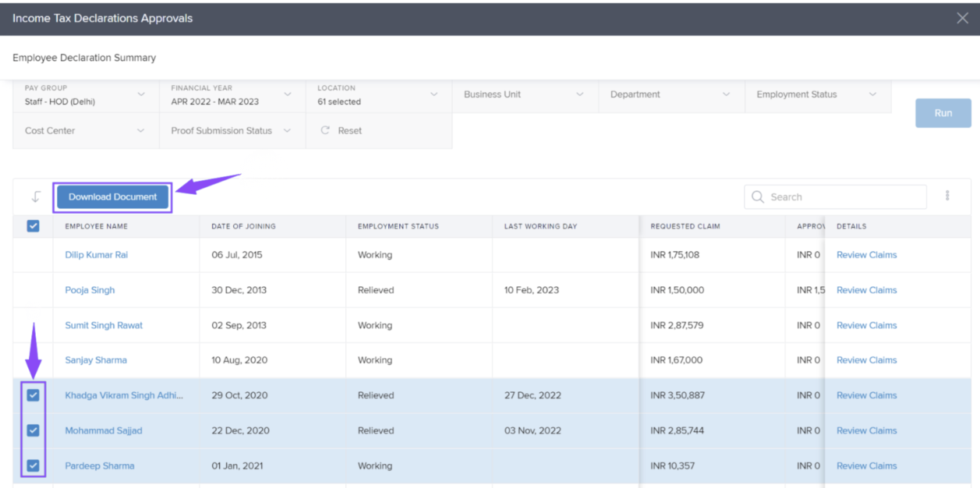The image size is (980, 488).
Task: Click into the Search input field
Action: 844,197
